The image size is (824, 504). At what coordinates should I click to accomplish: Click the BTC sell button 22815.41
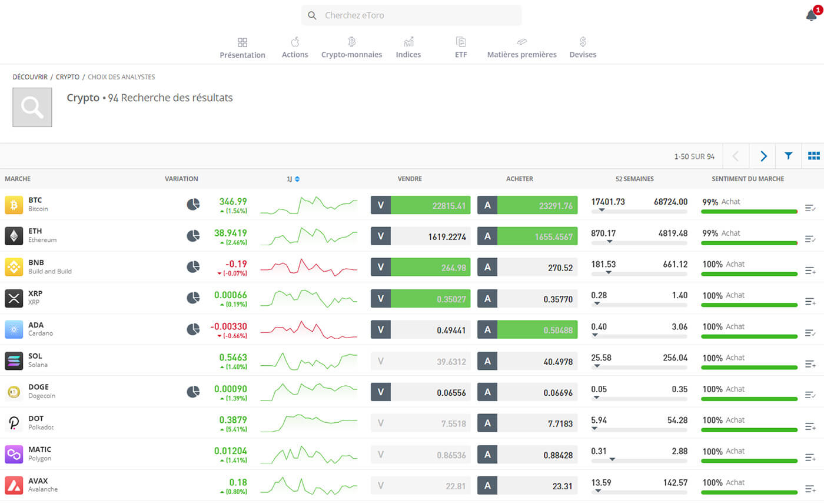[421, 205]
